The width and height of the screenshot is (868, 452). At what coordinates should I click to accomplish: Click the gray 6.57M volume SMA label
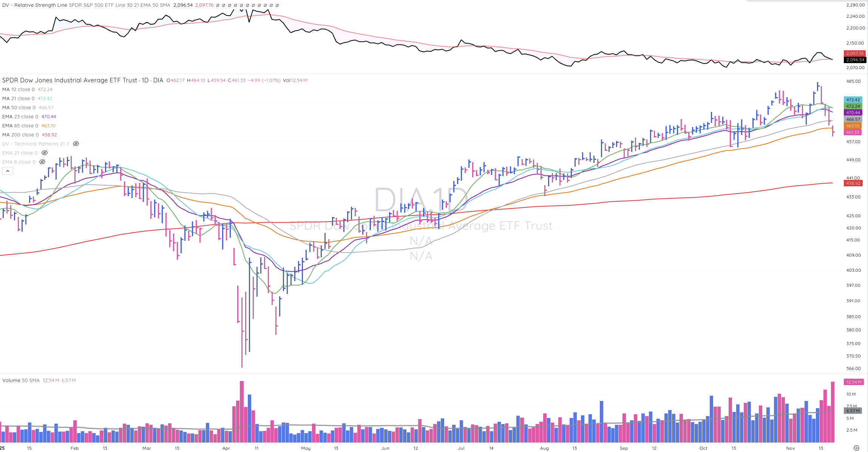coord(853,411)
